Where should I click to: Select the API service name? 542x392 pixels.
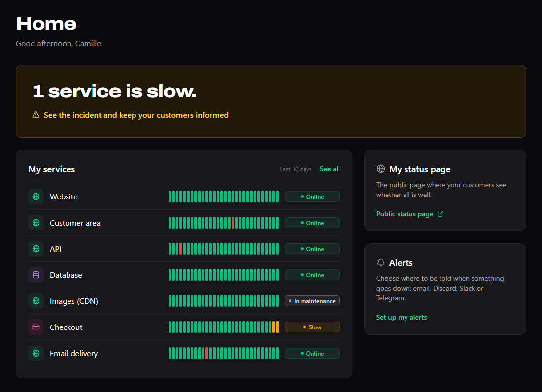pos(55,249)
